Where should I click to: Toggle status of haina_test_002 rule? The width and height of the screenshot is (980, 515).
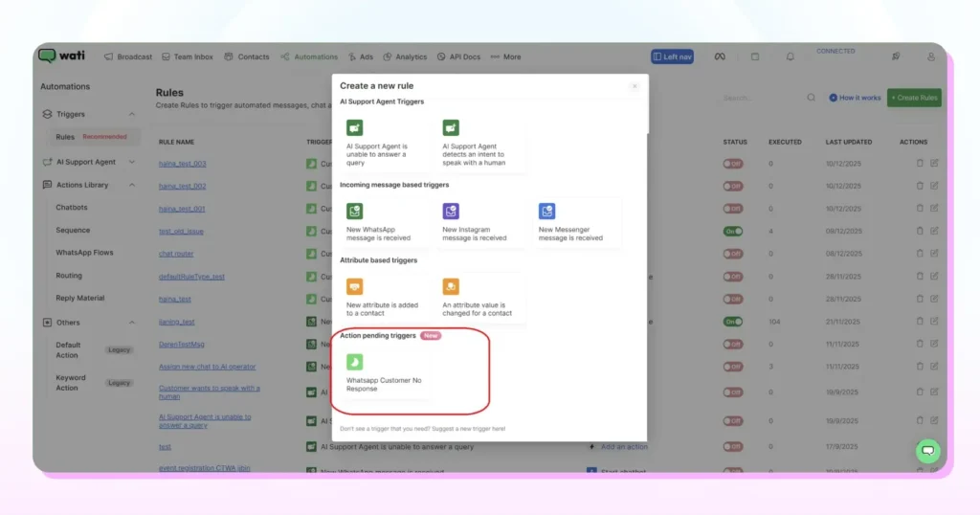click(x=733, y=187)
